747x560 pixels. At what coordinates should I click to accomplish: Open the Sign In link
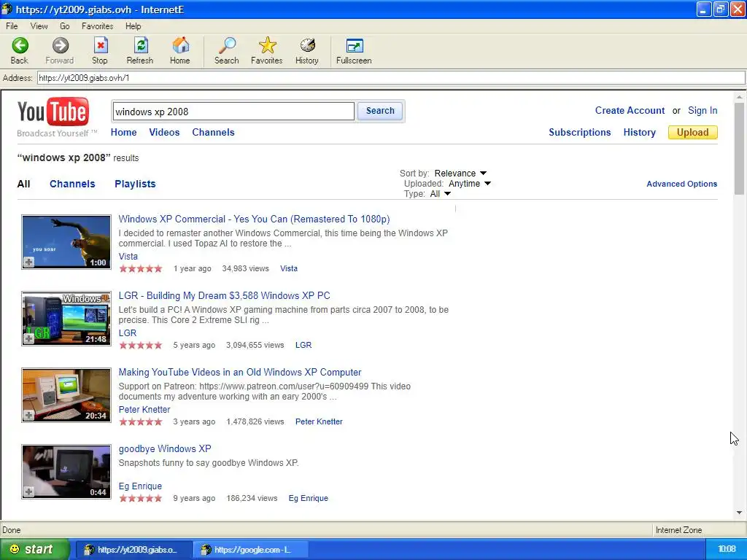pyautogui.click(x=703, y=111)
